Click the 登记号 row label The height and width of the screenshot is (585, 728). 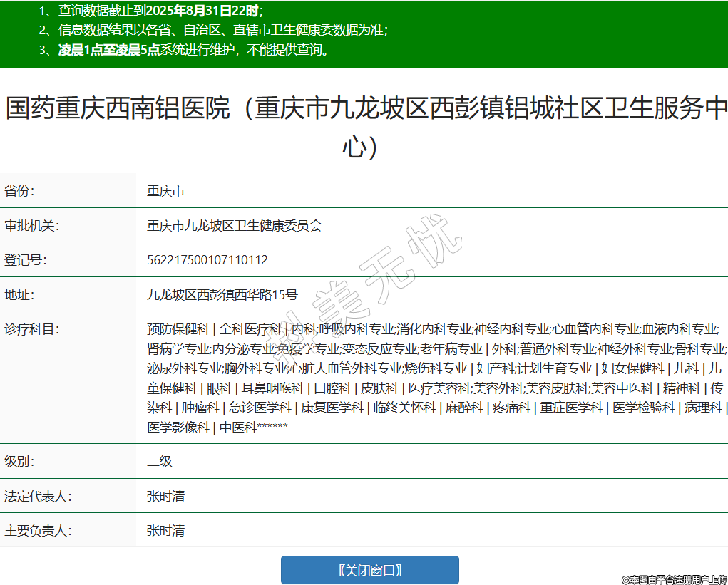[x=25, y=260]
